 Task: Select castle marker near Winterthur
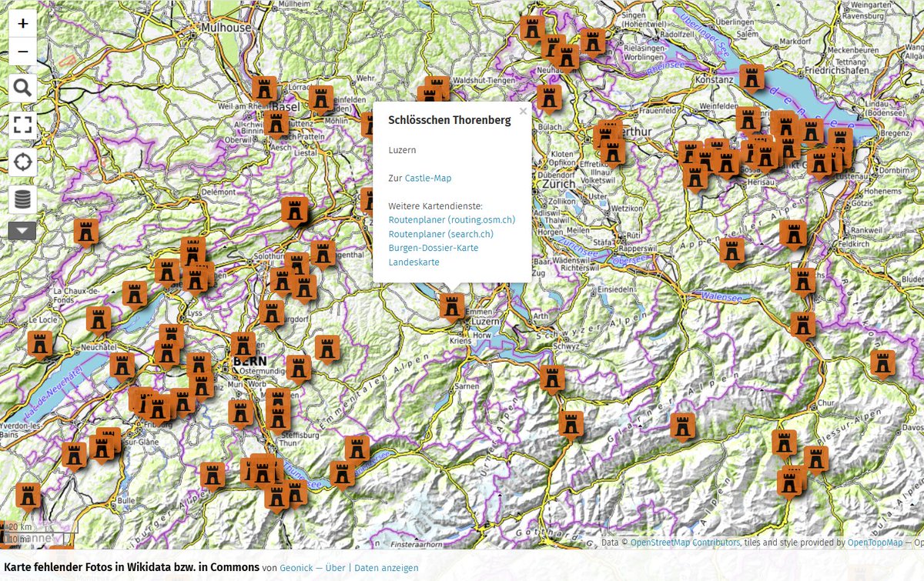(613, 151)
